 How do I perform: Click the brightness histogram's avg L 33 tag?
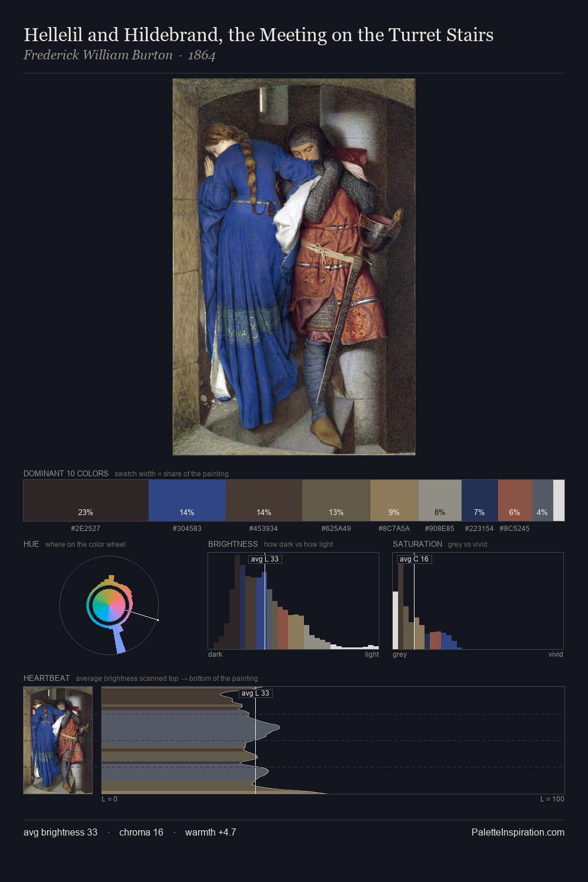265,559
